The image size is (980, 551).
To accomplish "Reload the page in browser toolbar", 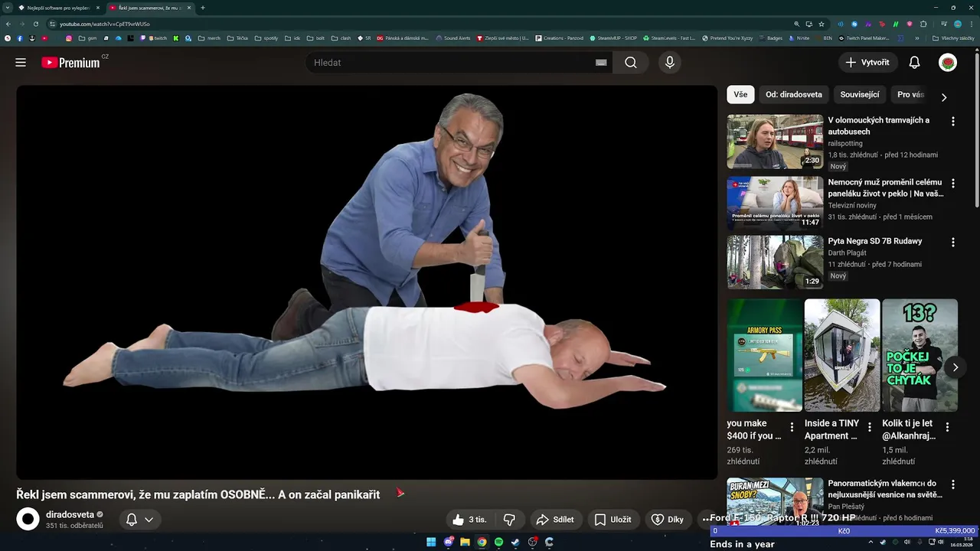I will (36, 24).
